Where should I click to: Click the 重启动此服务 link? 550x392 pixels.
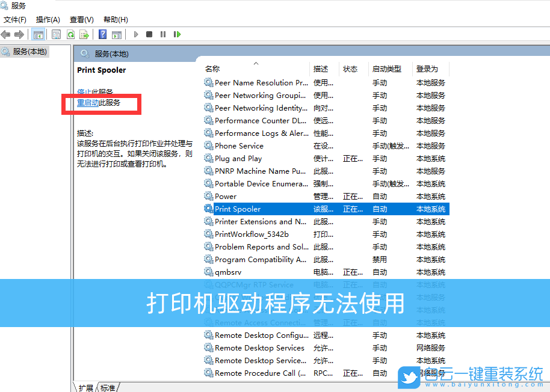click(99, 101)
